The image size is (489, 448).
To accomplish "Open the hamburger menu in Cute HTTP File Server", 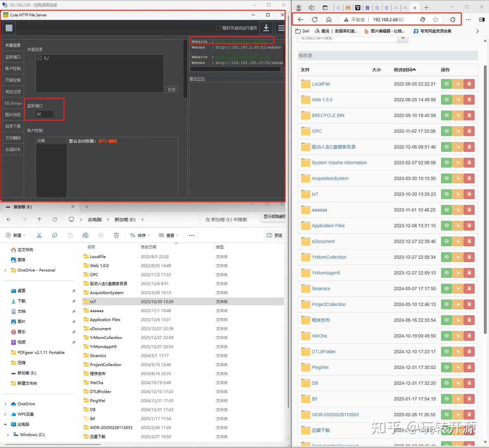I will coord(281,28).
